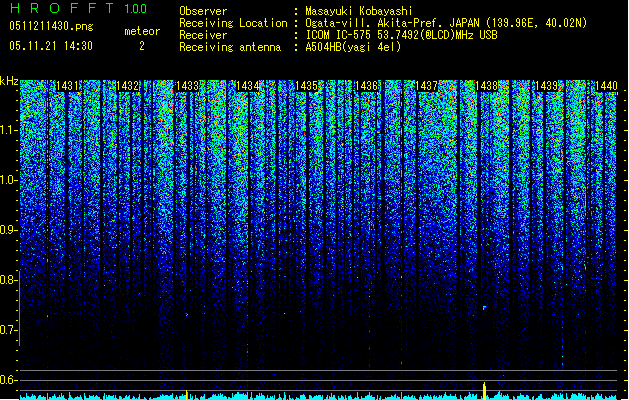Click the 'Receiver' field label

click(x=203, y=35)
